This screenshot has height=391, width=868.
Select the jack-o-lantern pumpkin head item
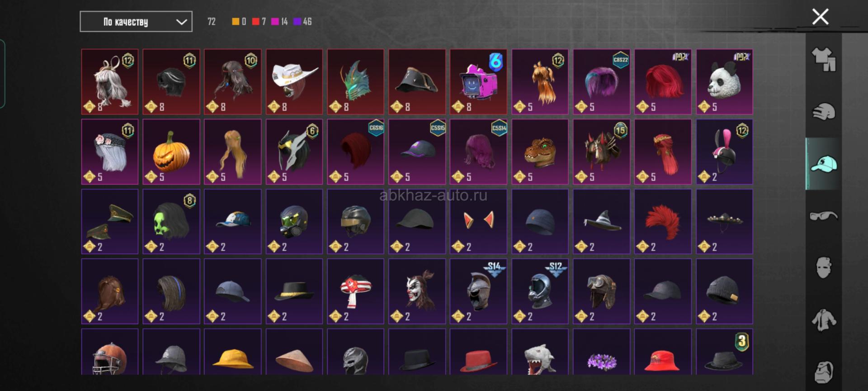coord(171,152)
